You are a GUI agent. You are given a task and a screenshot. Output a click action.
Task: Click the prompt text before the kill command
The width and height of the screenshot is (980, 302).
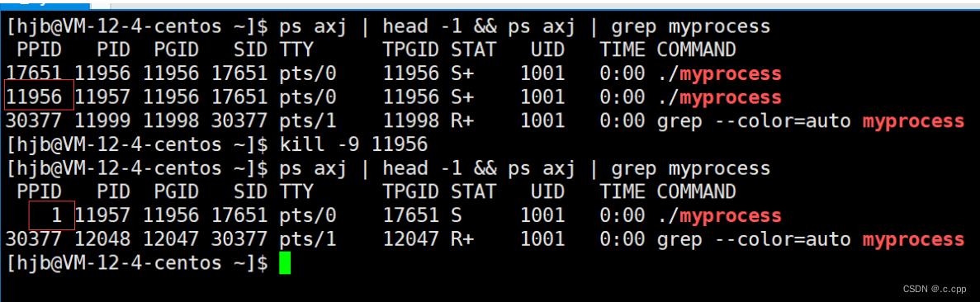pyautogui.click(x=137, y=145)
